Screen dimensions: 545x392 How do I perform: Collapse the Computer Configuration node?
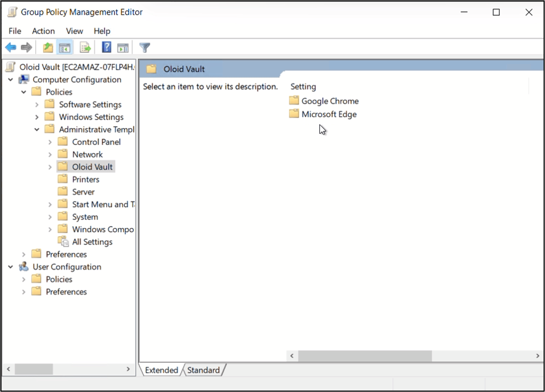[x=11, y=79]
